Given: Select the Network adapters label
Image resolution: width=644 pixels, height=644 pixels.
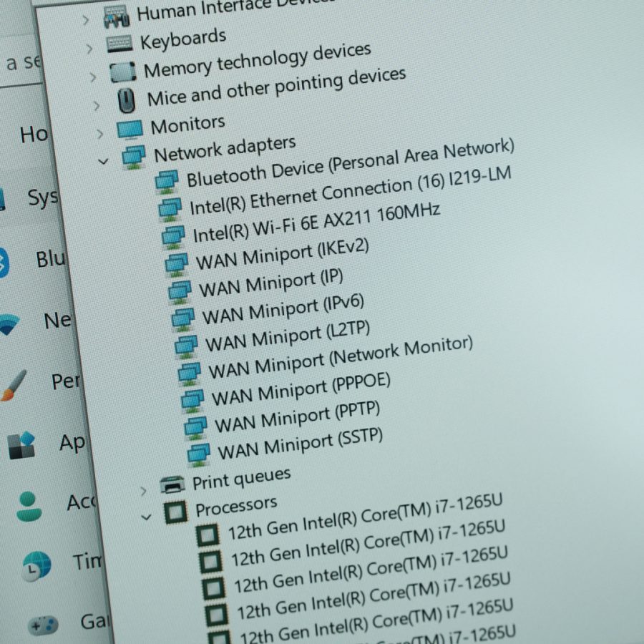Looking at the screenshot, I should click(225, 150).
